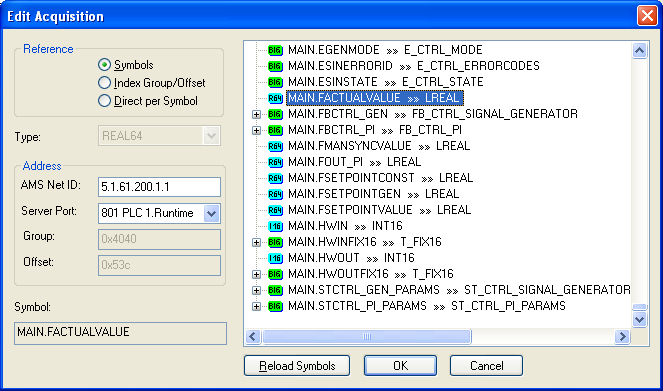The image size is (663, 391).
Task: Click the R64 icon beside MAIN.FOUT_PI
Action: [x=275, y=162]
